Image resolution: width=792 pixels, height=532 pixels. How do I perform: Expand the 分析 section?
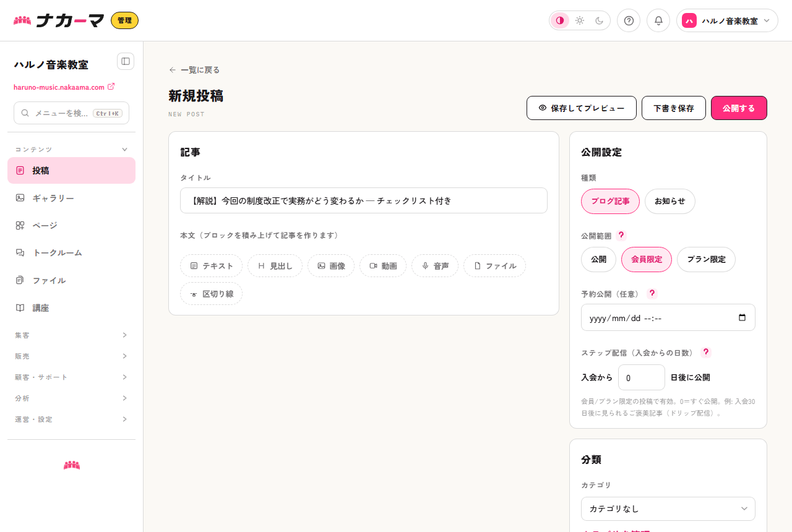[71, 398]
